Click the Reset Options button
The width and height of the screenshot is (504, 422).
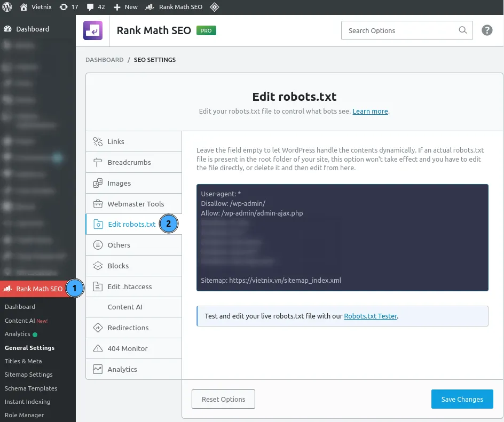point(223,399)
